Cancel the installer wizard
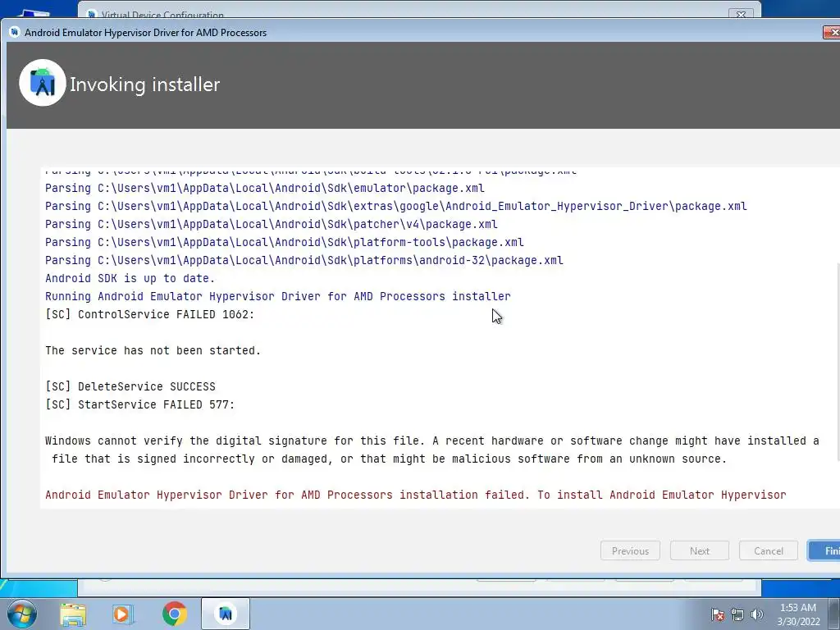 (768, 550)
